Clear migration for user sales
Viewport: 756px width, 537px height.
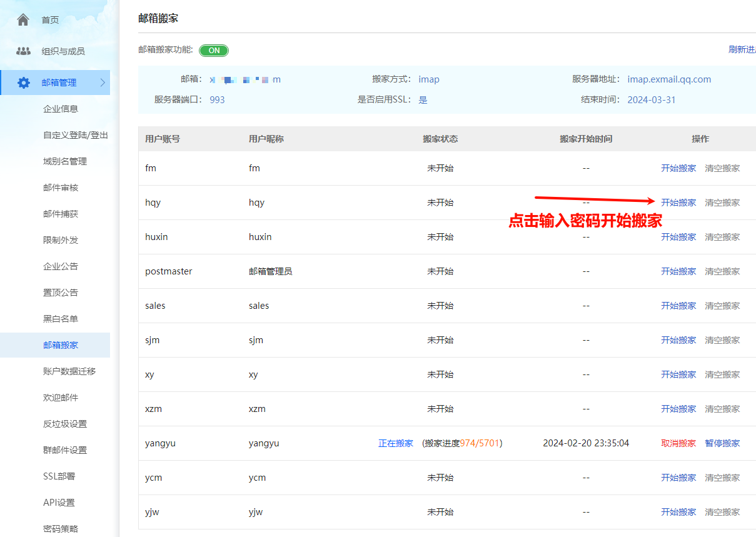pyautogui.click(x=722, y=306)
